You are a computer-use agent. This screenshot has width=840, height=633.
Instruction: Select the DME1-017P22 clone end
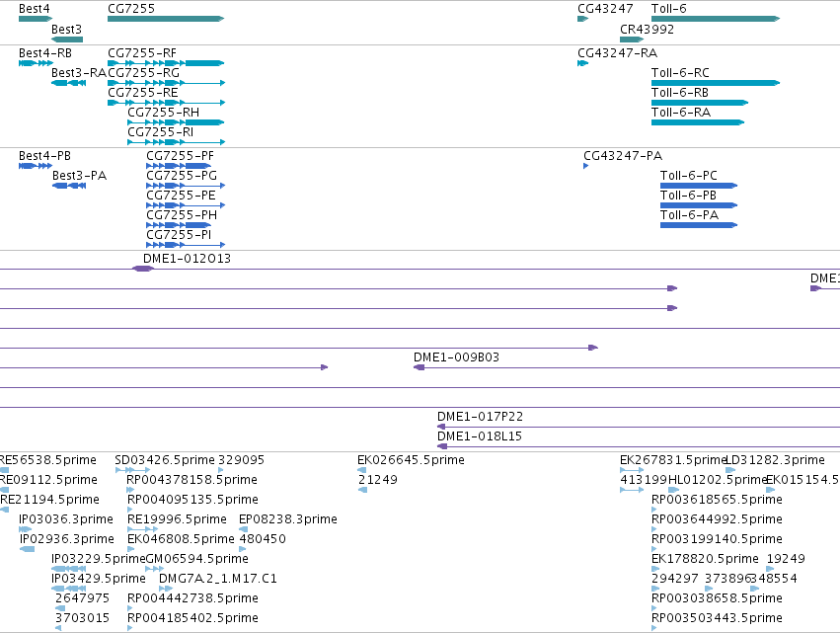[x=441, y=428]
